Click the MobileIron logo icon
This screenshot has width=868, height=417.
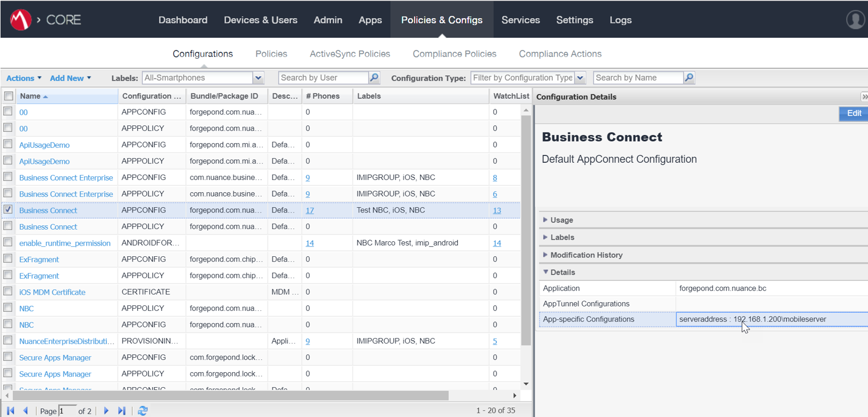[x=20, y=20]
